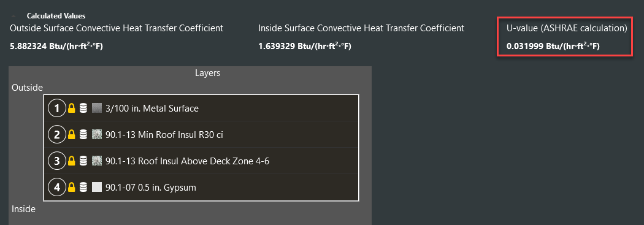This screenshot has width=644, height=225.
Task: Select the 3/100 in. Metal Surface layer
Action: [201, 109]
